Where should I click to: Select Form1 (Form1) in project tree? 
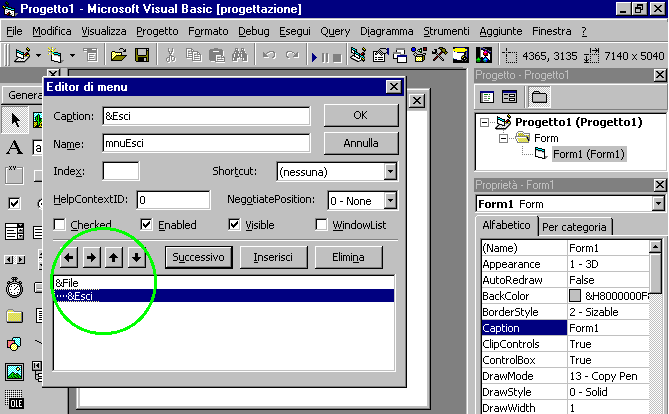pyautogui.click(x=588, y=154)
